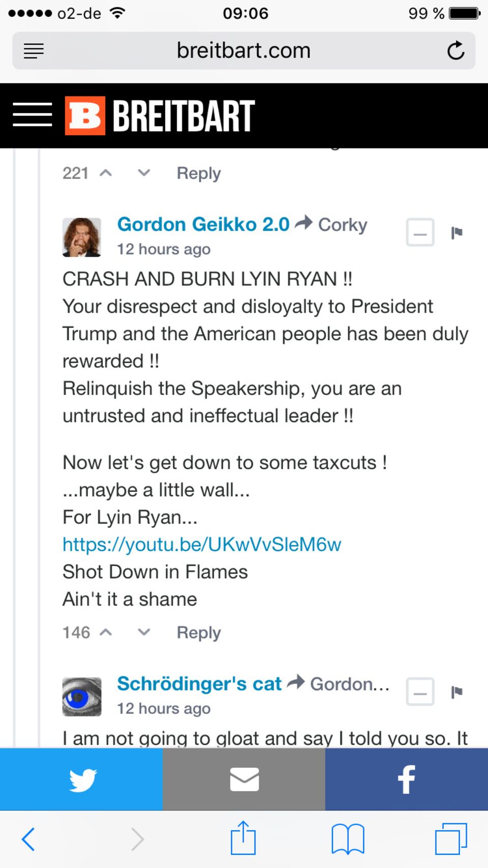Flag Schrödinger's cat's comment
Viewport: 488px width, 868px height.
pyautogui.click(x=456, y=692)
